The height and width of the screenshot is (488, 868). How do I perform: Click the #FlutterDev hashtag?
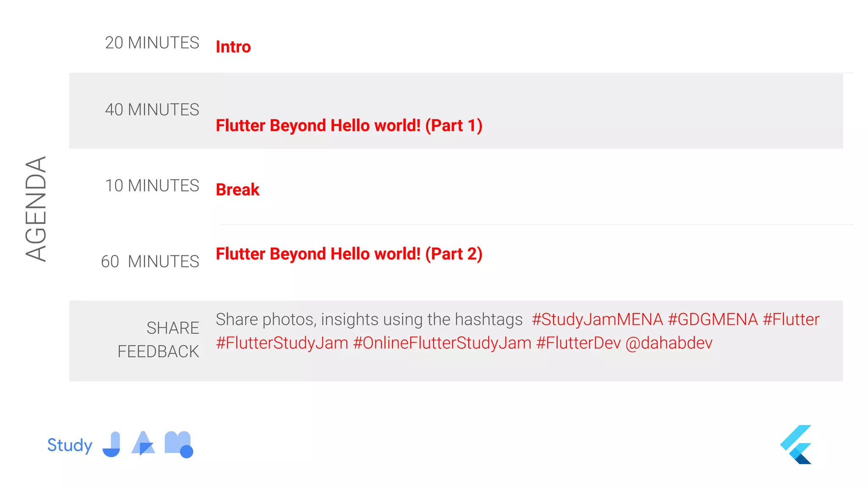[x=579, y=343]
